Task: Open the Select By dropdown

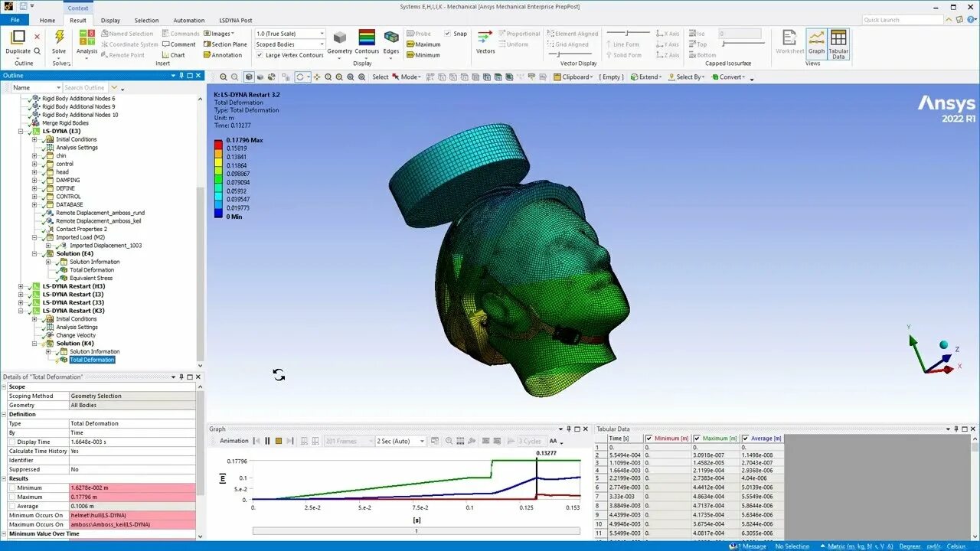Action: point(687,77)
